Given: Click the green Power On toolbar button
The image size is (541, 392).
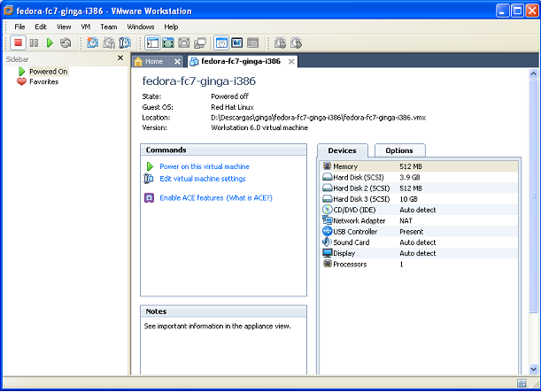Looking at the screenshot, I should pyautogui.click(x=50, y=43).
